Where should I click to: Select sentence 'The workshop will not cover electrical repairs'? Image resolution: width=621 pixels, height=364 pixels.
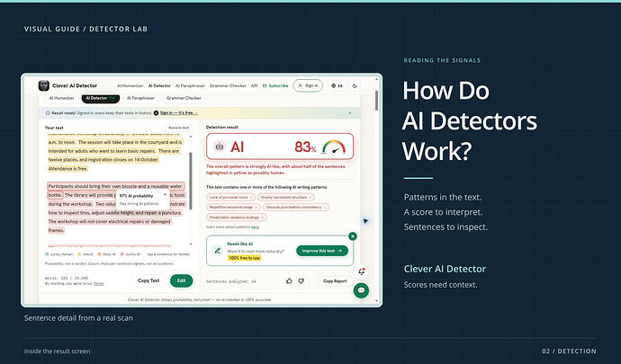(109, 222)
